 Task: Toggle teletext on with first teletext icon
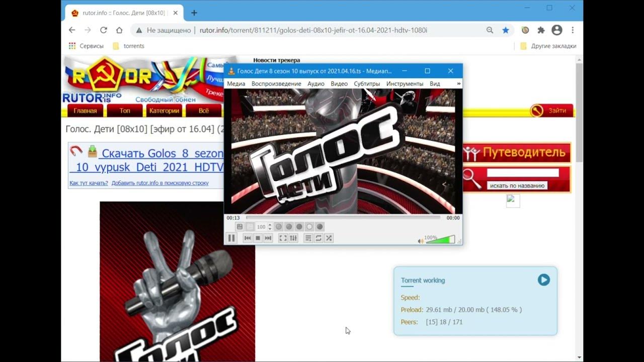click(x=240, y=227)
